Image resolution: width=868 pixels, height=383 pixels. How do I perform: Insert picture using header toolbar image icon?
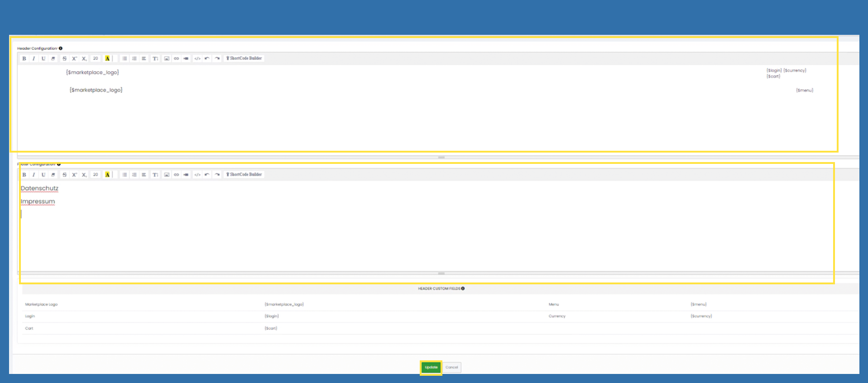(167, 58)
